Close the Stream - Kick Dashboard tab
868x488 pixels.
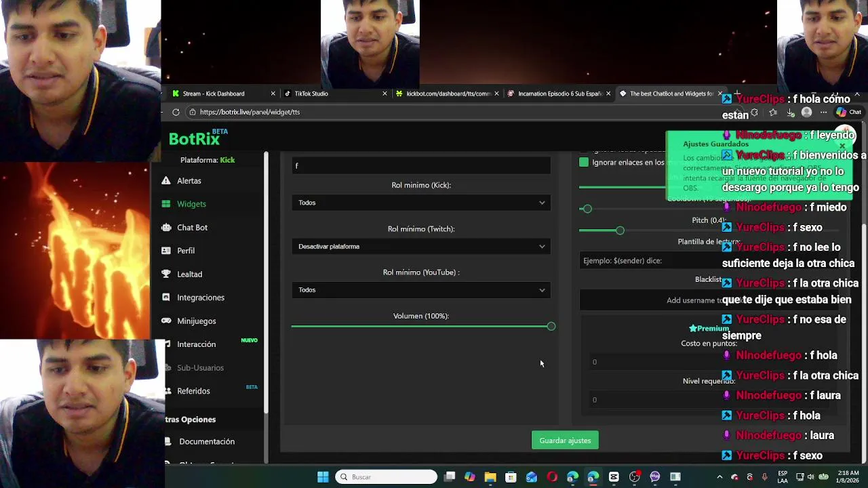tap(273, 94)
